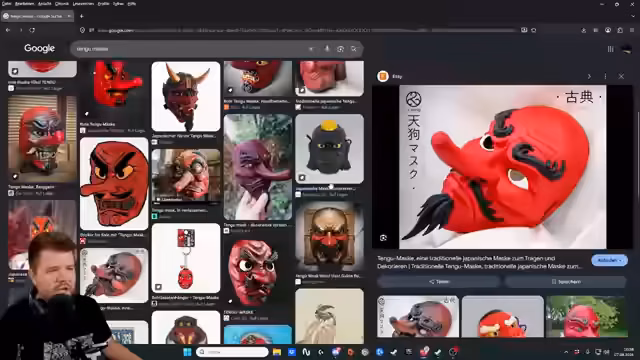Bookmark page with star icon in address bar
This screenshot has height=360, width=640.
[x=533, y=30]
